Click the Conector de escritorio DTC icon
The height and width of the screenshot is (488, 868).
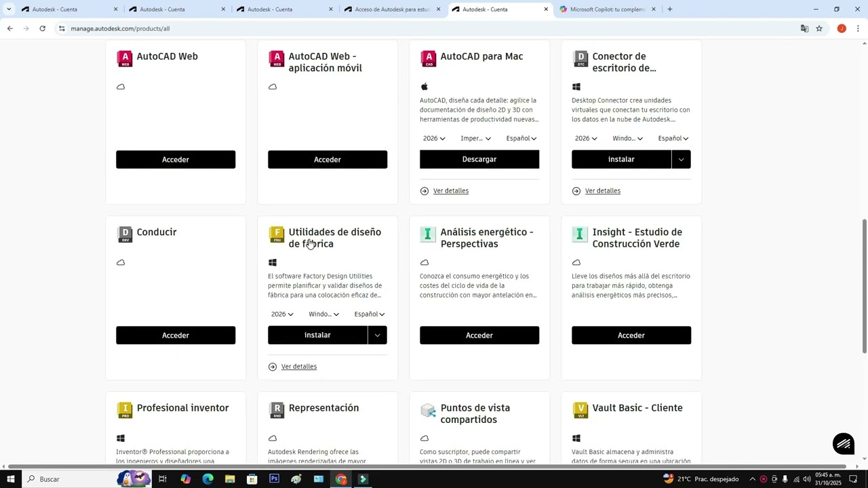click(580, 59)
